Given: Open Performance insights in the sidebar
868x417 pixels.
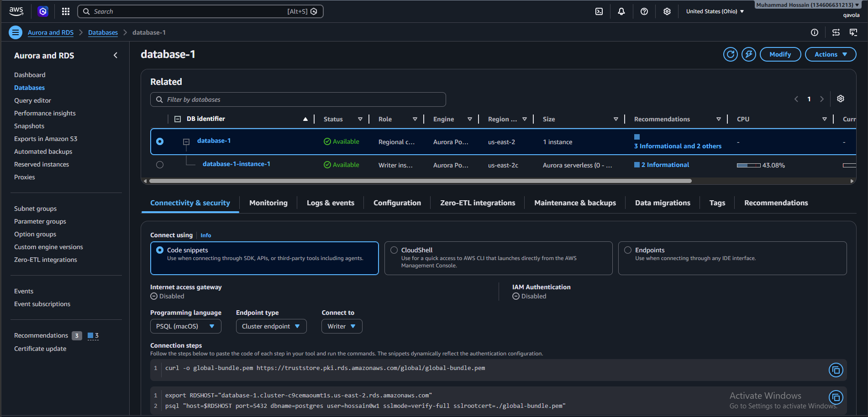Looking at the screenshot, I should click(45, 113).
